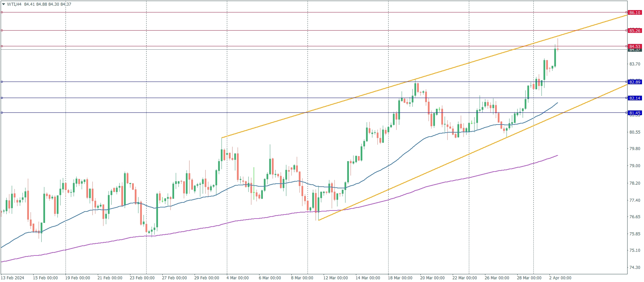Grab the left anchor of the 85.26 line
This screenshot has width=644, height=282.
(x=2, y=31)
